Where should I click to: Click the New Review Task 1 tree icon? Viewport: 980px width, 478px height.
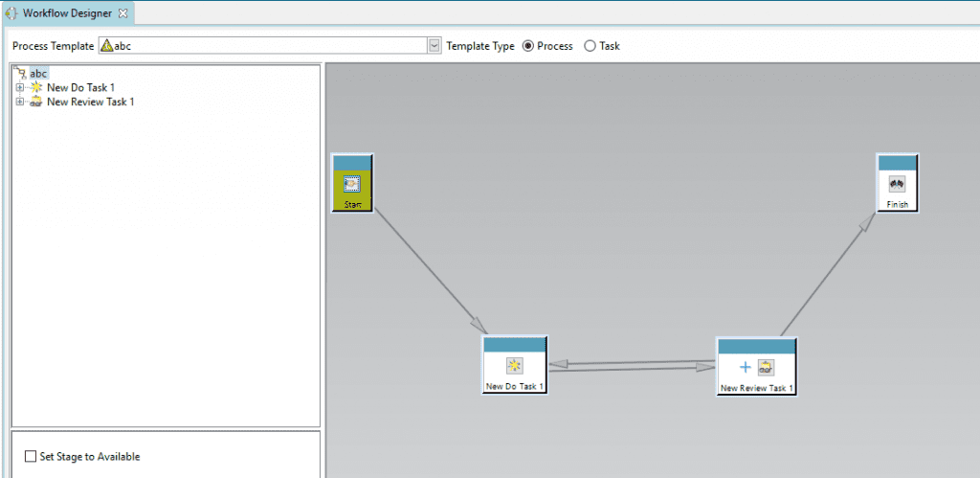click(x=36, y=102)
